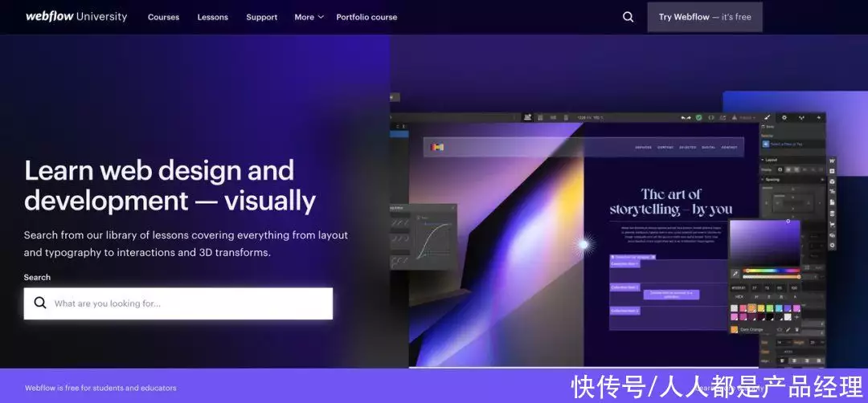Click the magnifier icon inside the search box
The width and height of the screenshot is (868, 403).
[40, 303]
